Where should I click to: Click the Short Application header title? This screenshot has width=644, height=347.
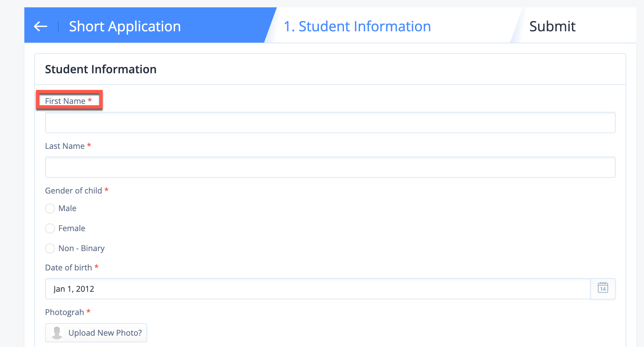pos(125,26)
